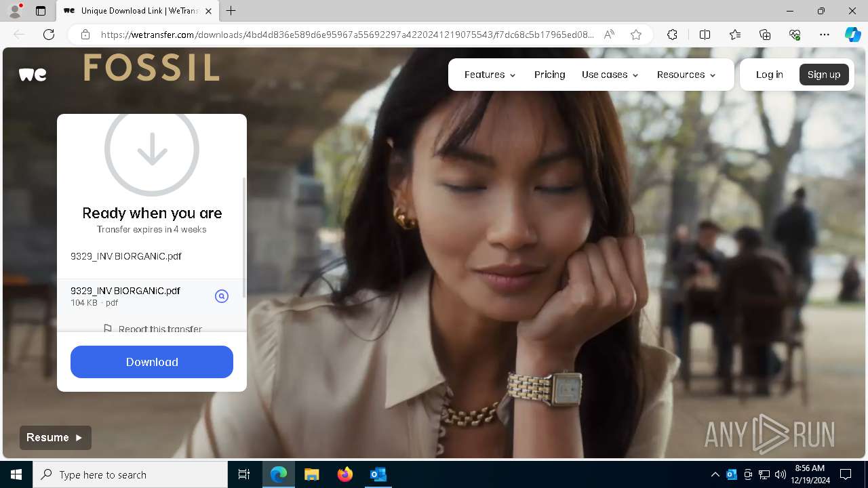
Task: Open Edge Settings and more menu
Action: point(825,35)
